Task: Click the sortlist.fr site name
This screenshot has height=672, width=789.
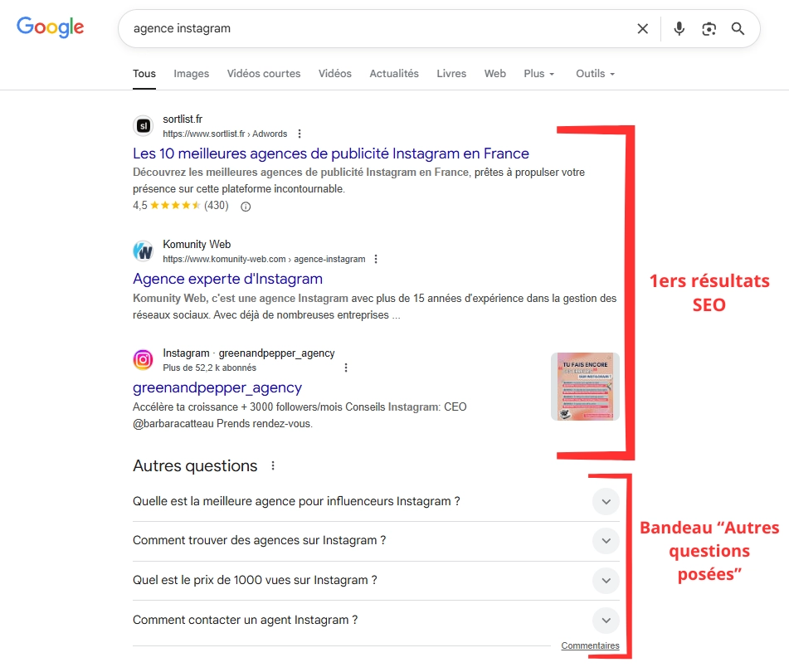Action: (183, 119)
